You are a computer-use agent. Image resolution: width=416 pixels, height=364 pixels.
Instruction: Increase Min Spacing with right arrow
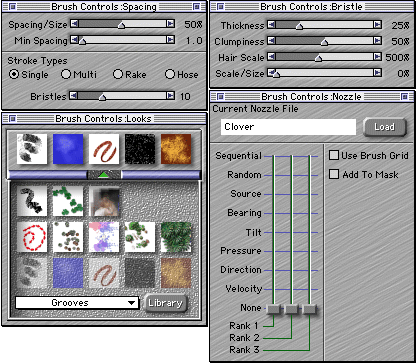pyautogui.click(x=170, y=40)
